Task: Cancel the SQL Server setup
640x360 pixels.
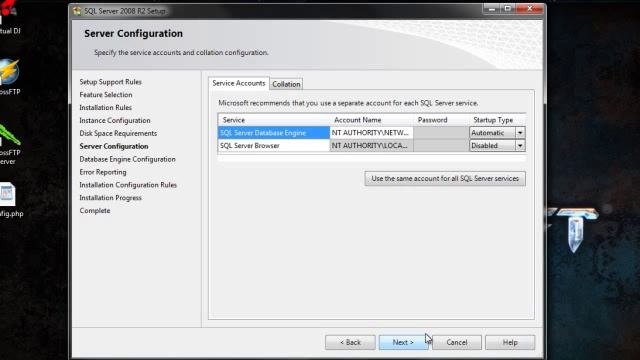Action: (457, 342)
